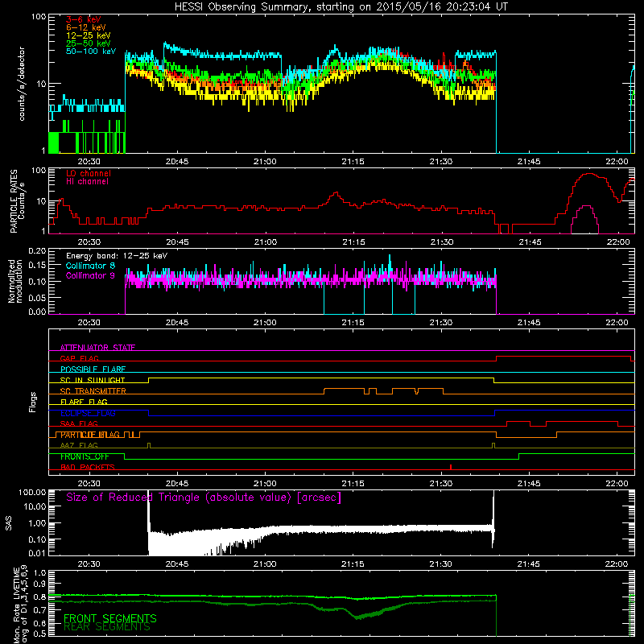Select the 3-6 keV legend label

click(84, 19)
